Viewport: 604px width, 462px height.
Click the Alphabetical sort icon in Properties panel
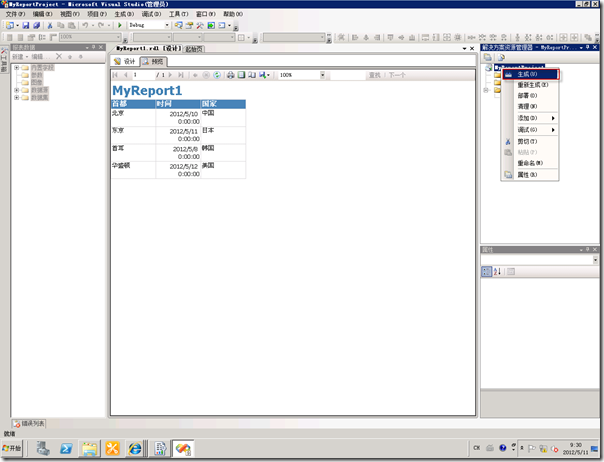point(497,271)
